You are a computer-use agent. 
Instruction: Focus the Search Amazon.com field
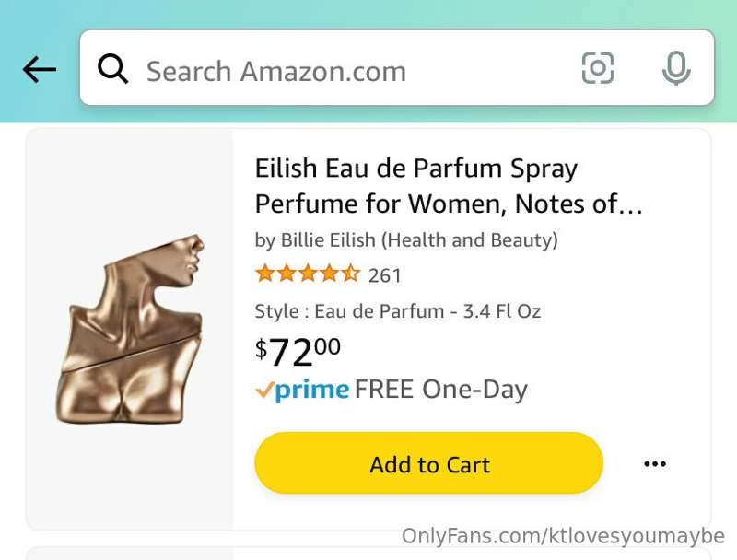coord(397,67)
